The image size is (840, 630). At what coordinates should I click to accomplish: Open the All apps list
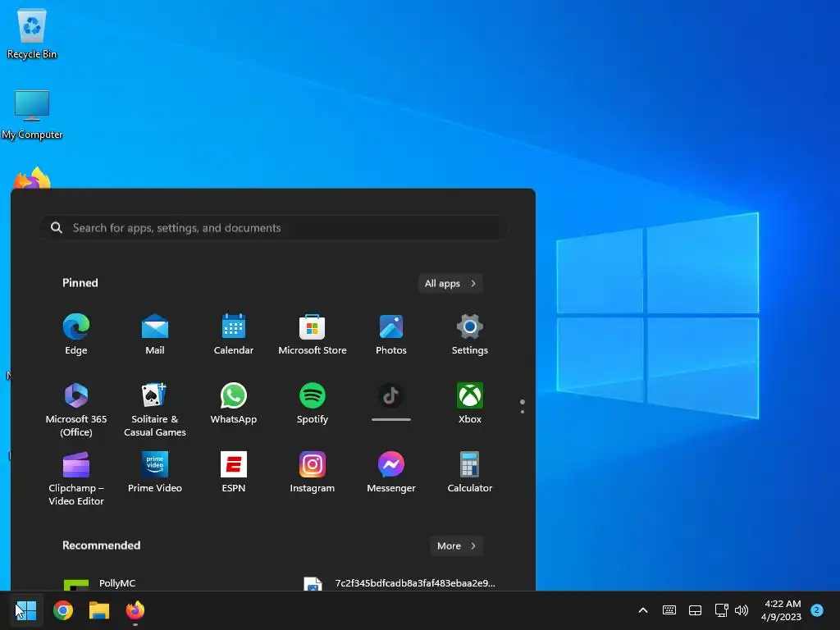(450, 283)
